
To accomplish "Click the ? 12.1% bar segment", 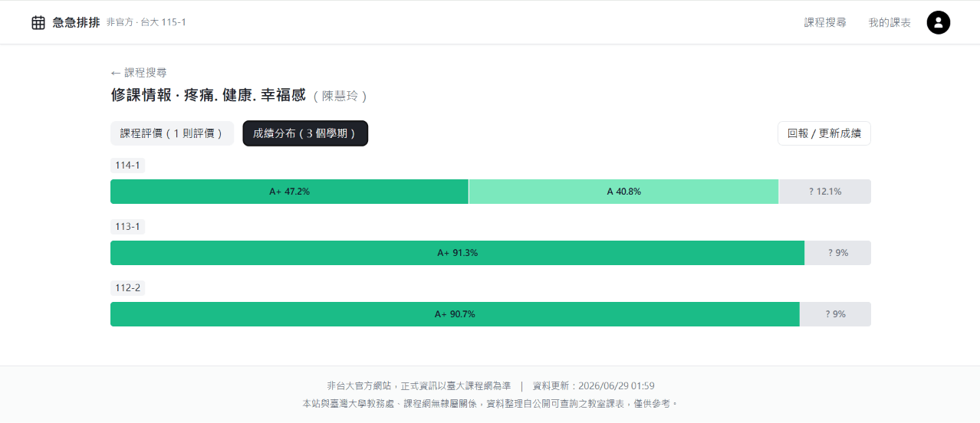I will tap(825, 192).
